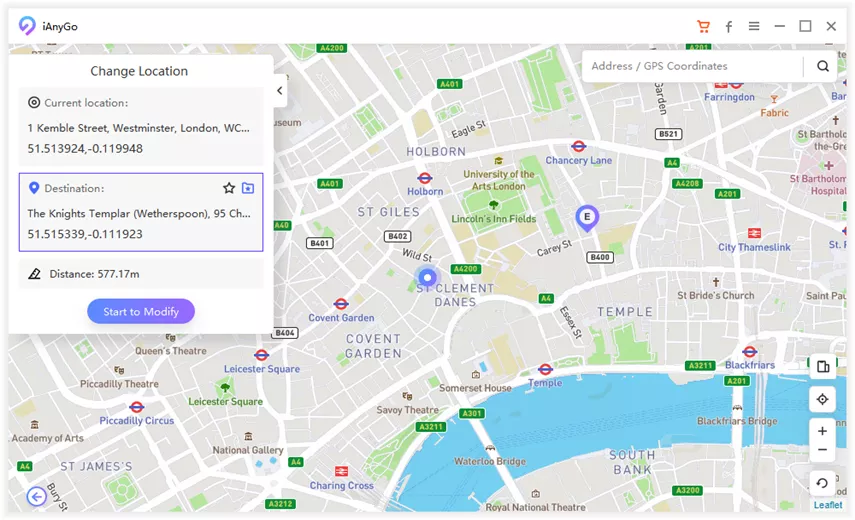
Task: Click the search magnifier icon
Action: [x=823, y=66]
